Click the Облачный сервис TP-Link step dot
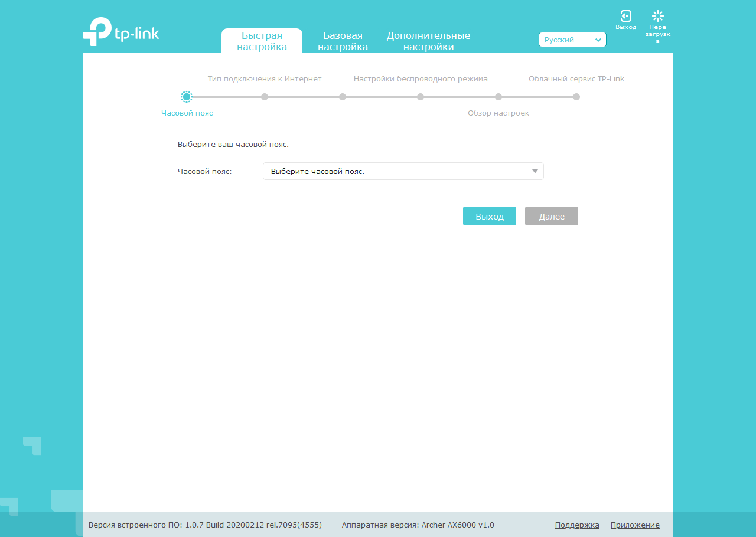The width and height of the screenshot is (756, 537). pyautogui.click(x=576, y=97)
